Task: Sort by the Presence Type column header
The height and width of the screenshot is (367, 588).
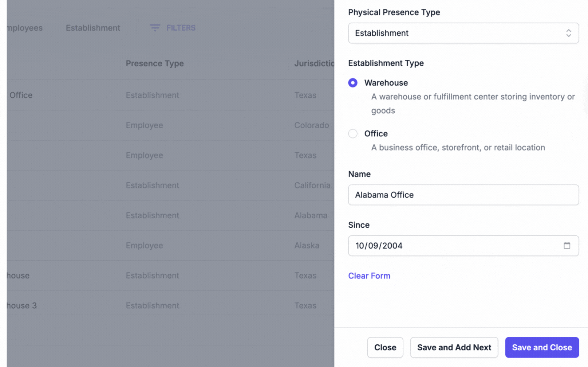Action: (155, 63)
